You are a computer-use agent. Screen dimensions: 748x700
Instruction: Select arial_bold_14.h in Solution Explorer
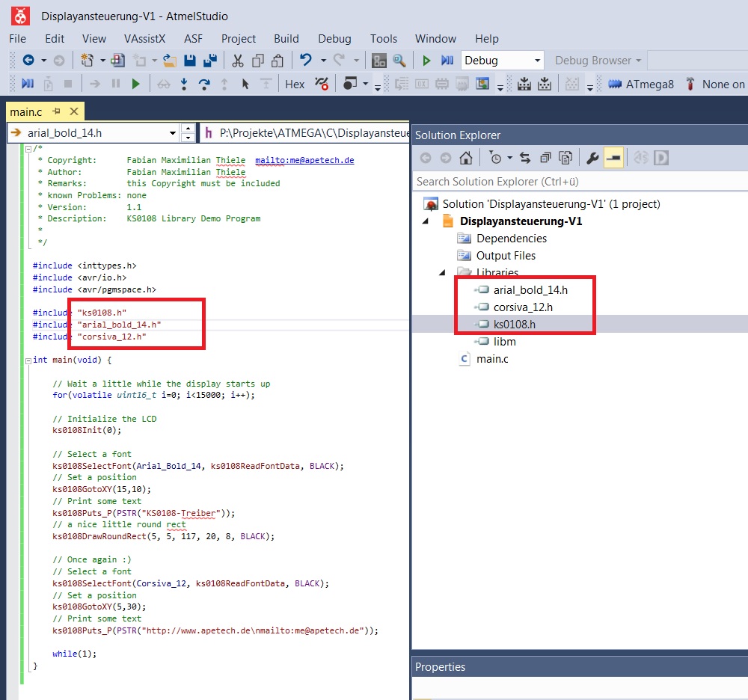[530, 290]
